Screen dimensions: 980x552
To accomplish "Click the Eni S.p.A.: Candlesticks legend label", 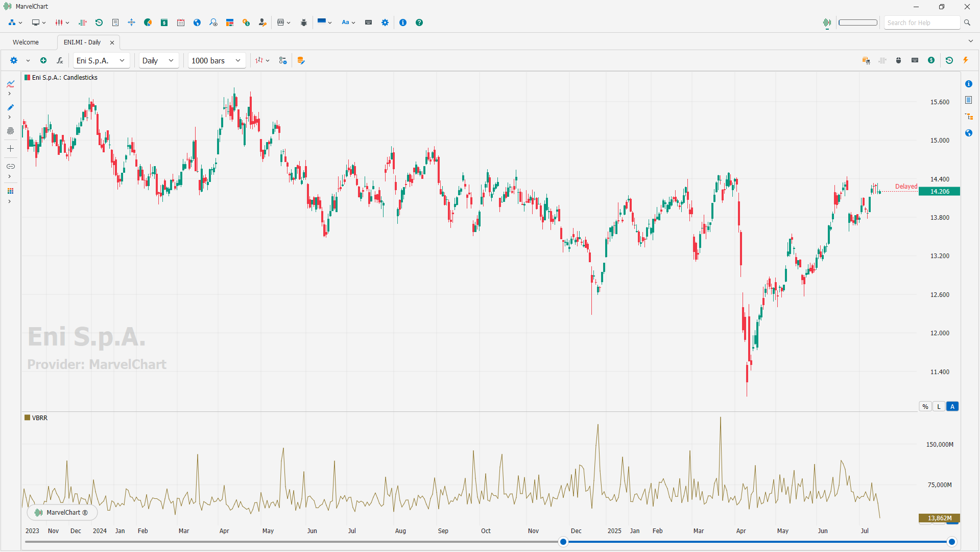I will [61, 78].
